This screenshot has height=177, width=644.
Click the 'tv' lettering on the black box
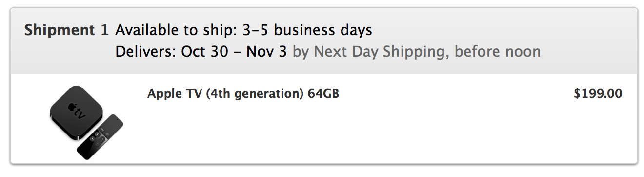[x=80, y=113]
